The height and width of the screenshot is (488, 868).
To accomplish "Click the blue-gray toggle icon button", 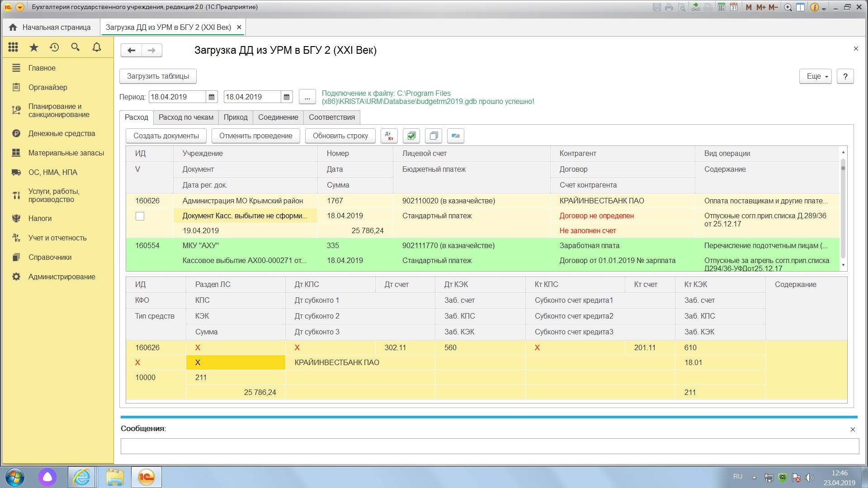I will pyautogui.click(x=455, y=136).
